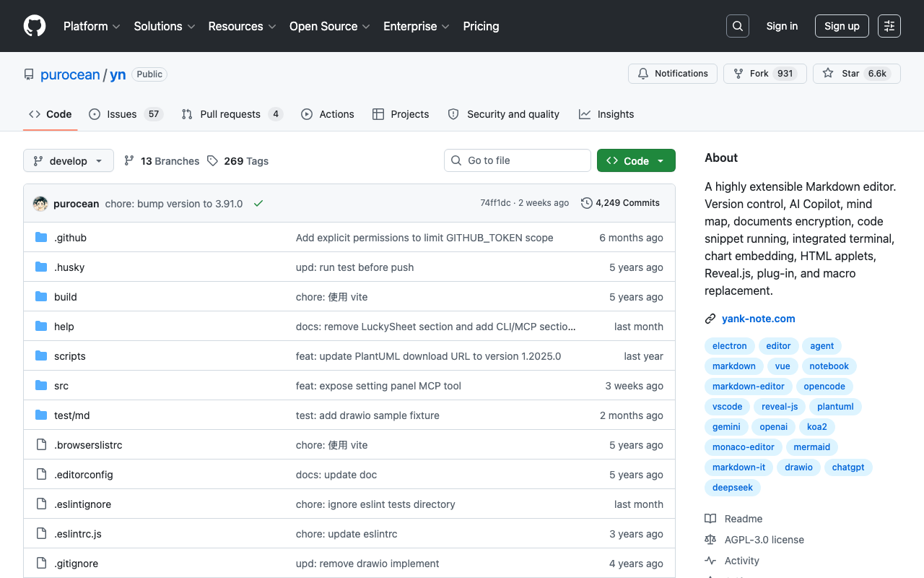Click the GitHub logo icon

tap(35, 26)
